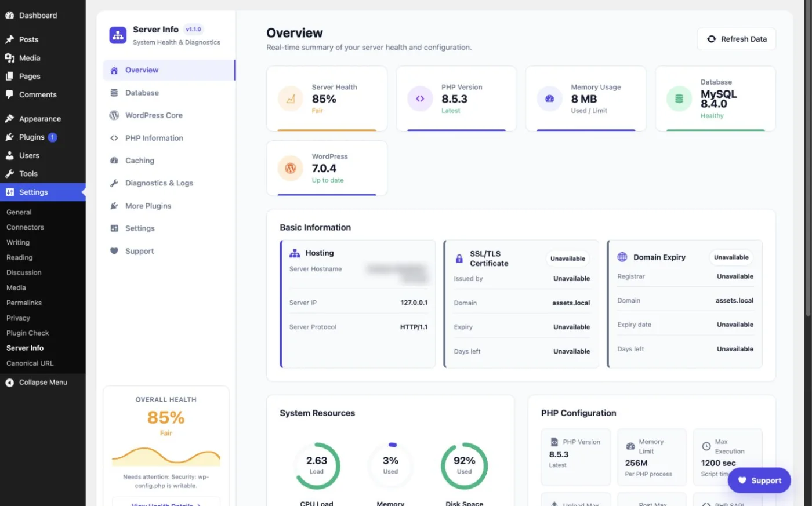Click the PHP Version code icon
Image resolution: width=812 pixels, height=506 pixels.
(x=420, y=99)
